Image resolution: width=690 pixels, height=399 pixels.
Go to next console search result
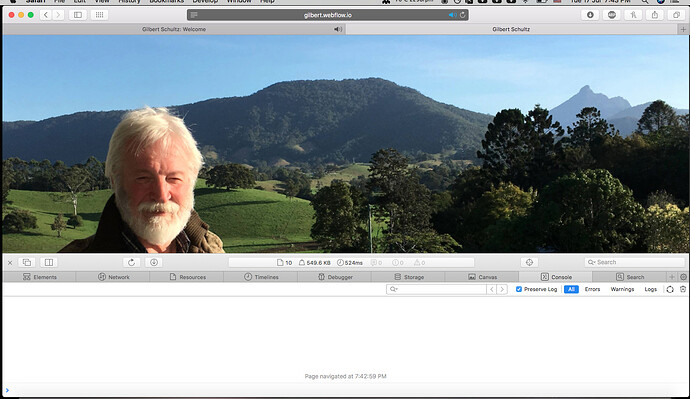pyautogui.click(x=502, y=289)
